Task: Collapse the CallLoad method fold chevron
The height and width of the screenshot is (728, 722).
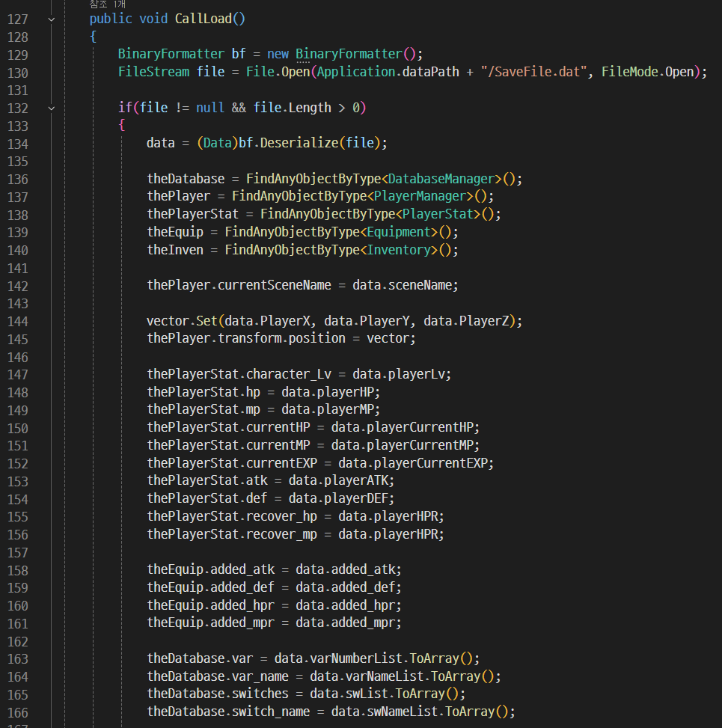Action: 52,19
